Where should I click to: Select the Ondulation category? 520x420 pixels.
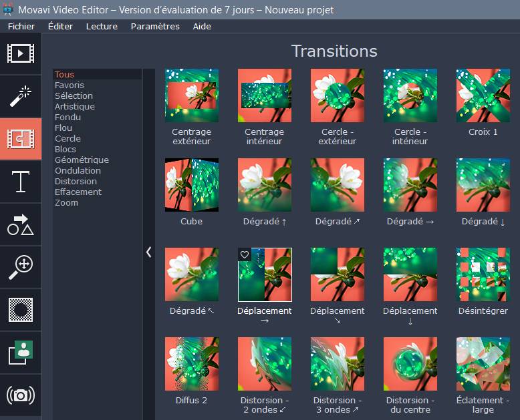97,170
